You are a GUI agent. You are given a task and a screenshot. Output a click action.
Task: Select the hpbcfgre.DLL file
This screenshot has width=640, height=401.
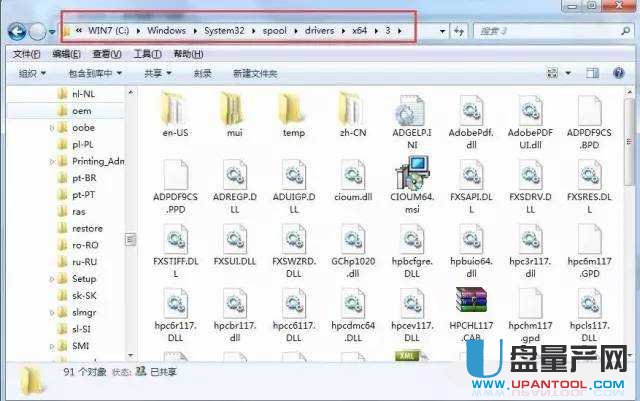coord(411,240)
